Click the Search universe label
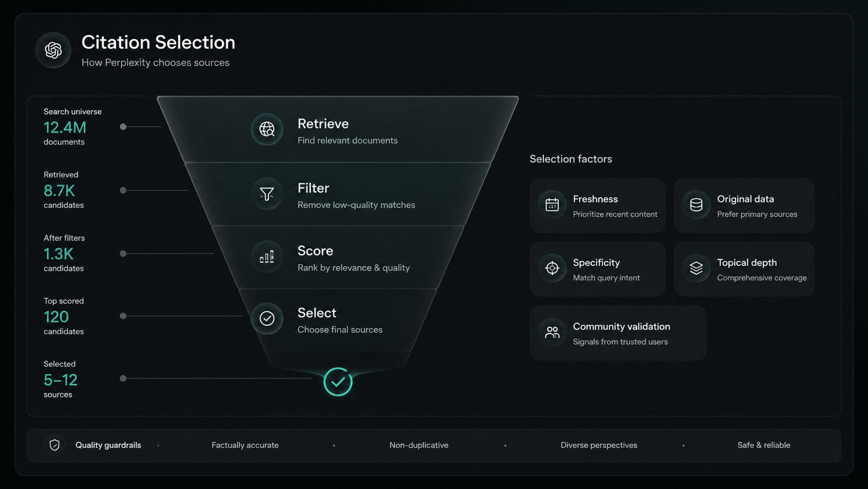The width and height of the screenshot is (868, 489). (73, 112)
